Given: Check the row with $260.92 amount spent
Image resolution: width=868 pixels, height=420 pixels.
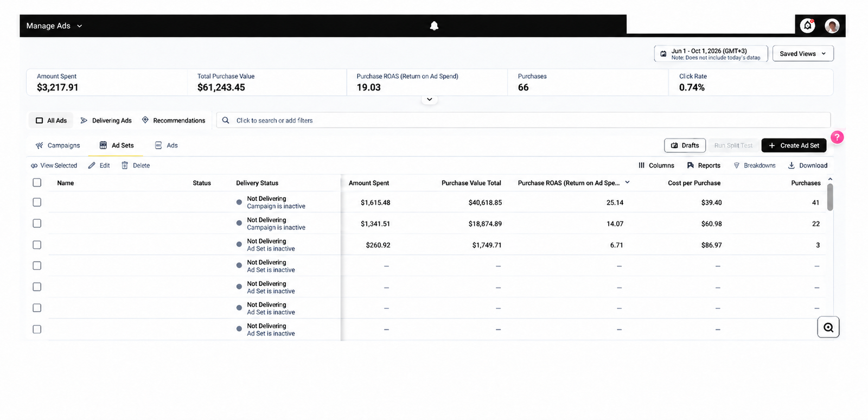Looking at the screenshot, I should 37,245.
